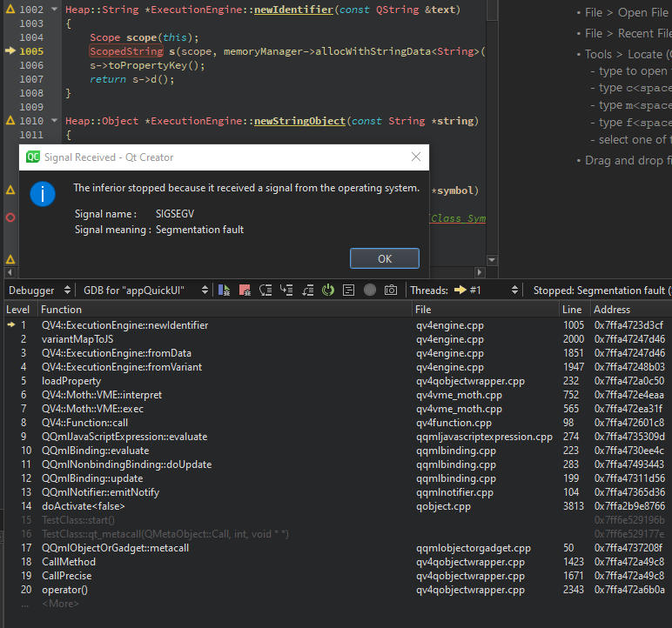This screenshot has height=628, width=672.
Task: Click line cell 3813 for qobject.cpp
Action: [x=574, y=506]
